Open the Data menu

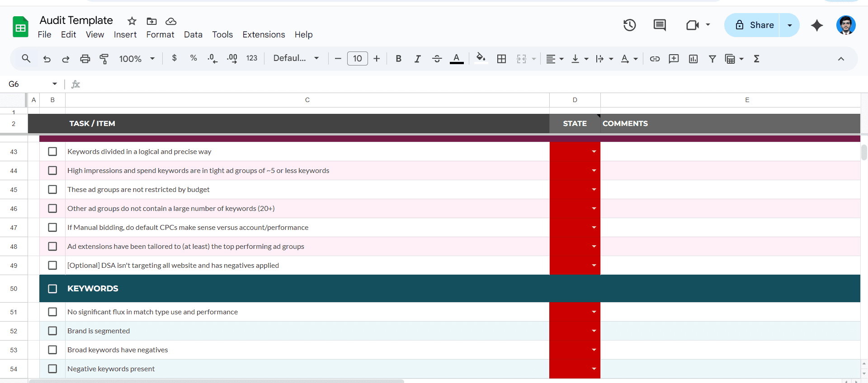click(193, 35)
